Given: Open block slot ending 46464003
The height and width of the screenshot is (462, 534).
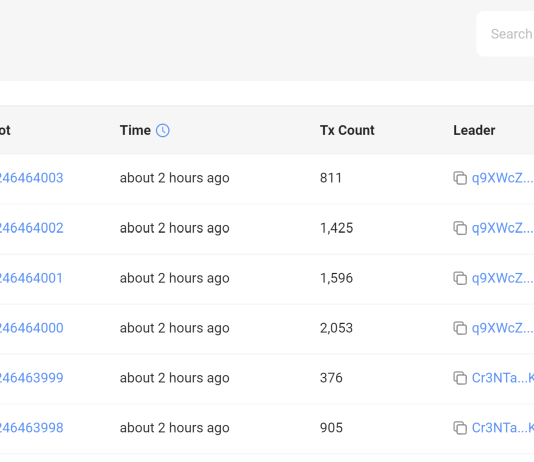Looking at the screenshot, I should point(31,178).
